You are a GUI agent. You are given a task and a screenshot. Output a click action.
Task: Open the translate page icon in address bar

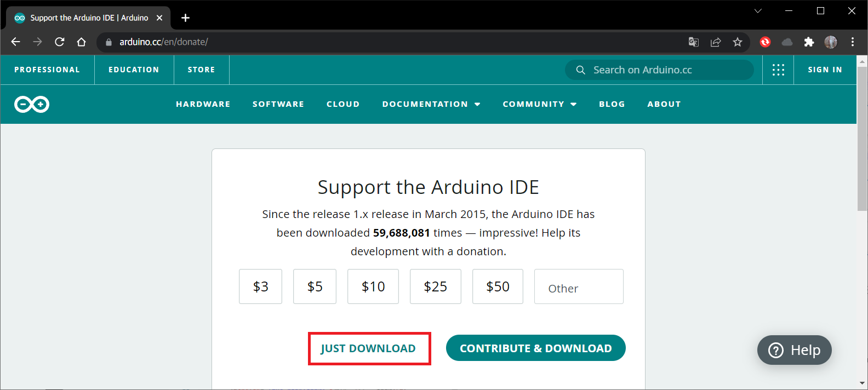tap(693, 42)
